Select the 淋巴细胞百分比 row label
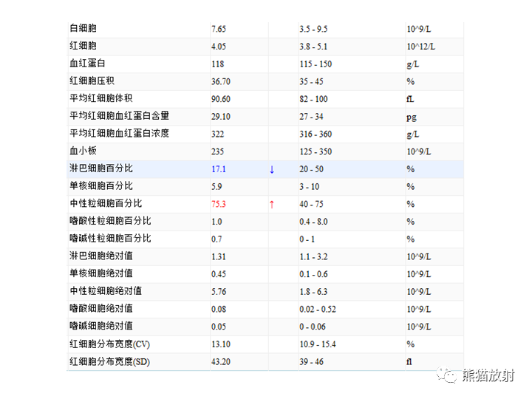The width and height of the screenshot is (532, 399). pos(101,168)
